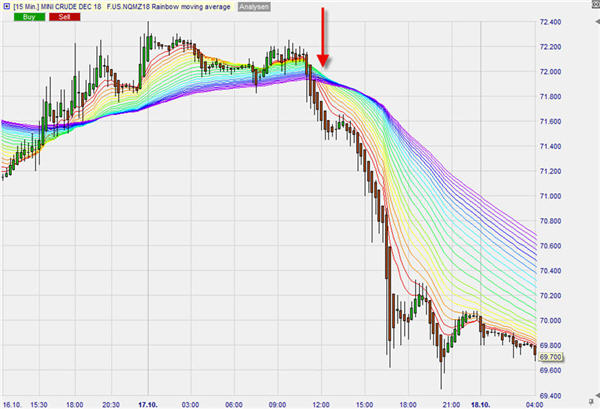Click the 71.000 price axis label
Viewport: 600px width, 409px height.
point(550,196)
